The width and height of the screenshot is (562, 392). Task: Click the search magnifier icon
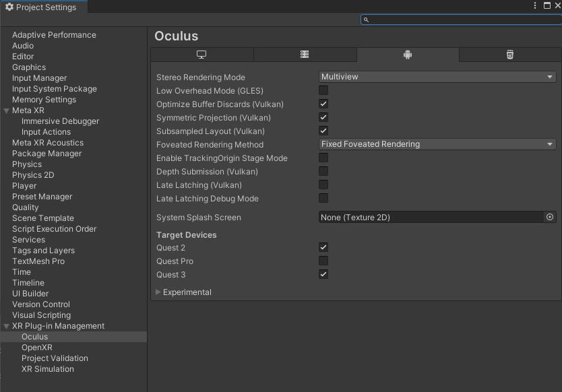366,20
